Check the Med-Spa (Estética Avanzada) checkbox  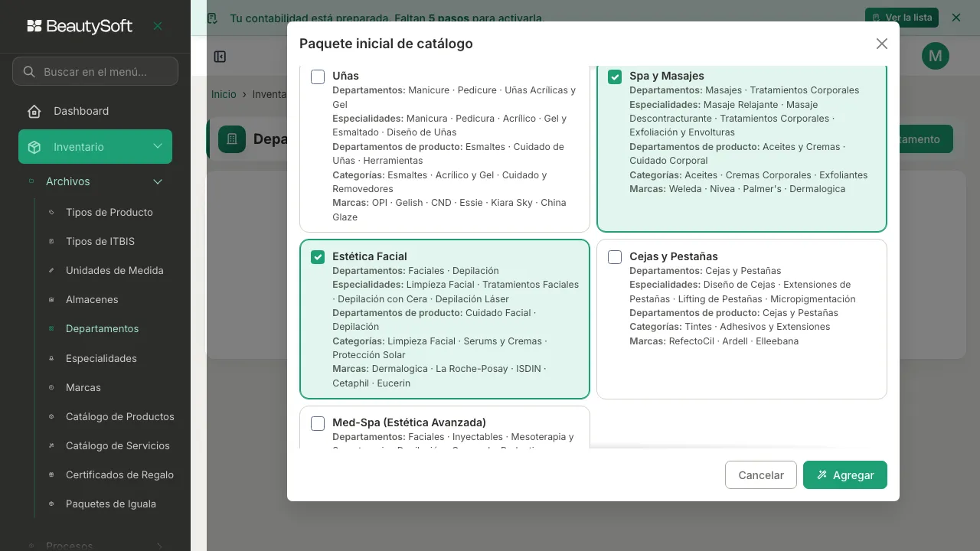(318, 423)
